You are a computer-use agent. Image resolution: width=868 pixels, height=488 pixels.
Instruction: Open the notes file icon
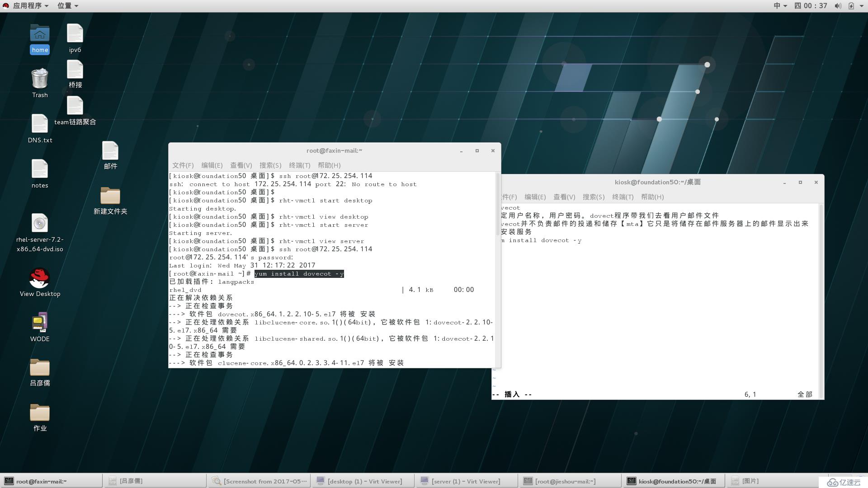40,170
